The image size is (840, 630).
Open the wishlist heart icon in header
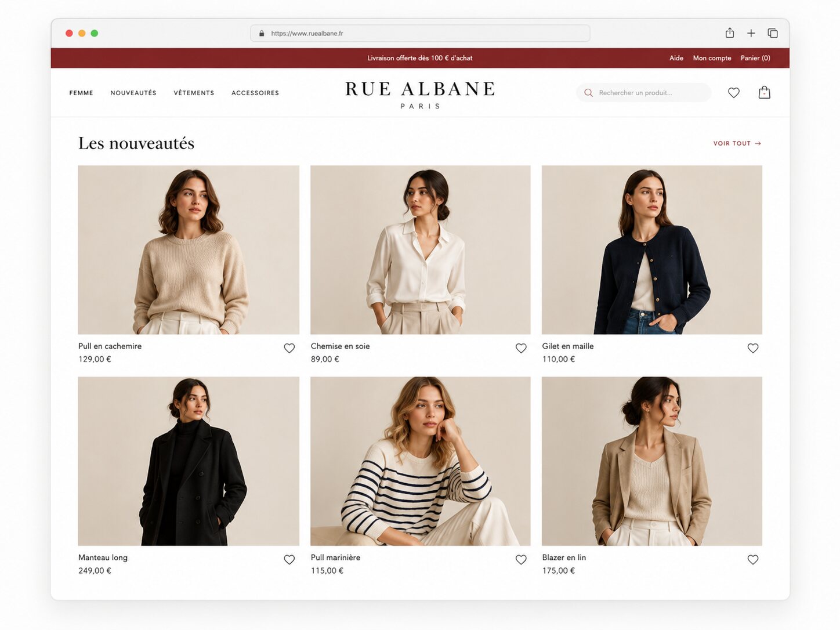tap(734, 93)
